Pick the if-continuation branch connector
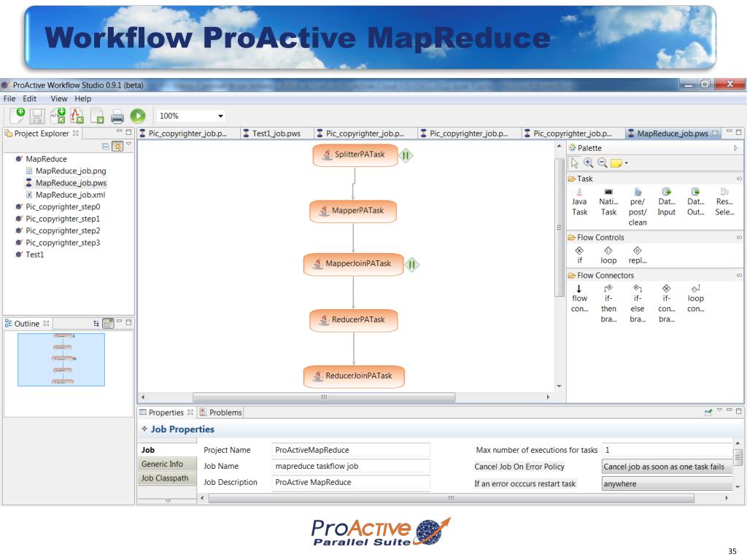The height and width of the screenshot is (560, 747). 667,303
